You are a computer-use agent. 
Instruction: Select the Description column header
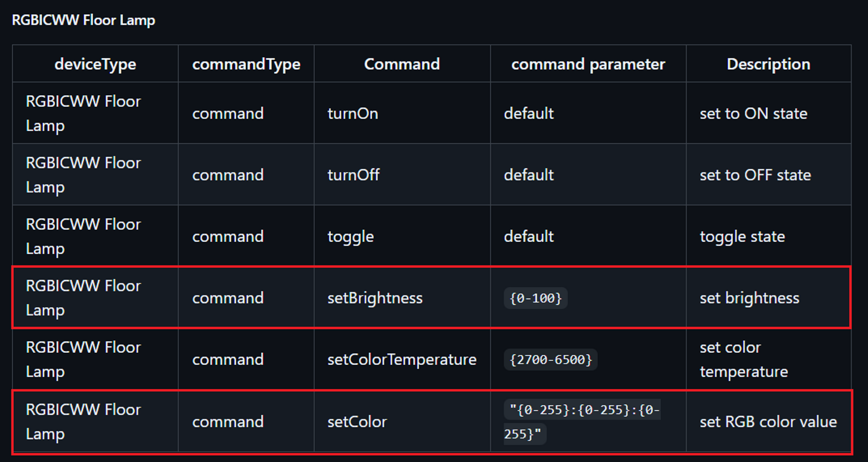[768, 64]
